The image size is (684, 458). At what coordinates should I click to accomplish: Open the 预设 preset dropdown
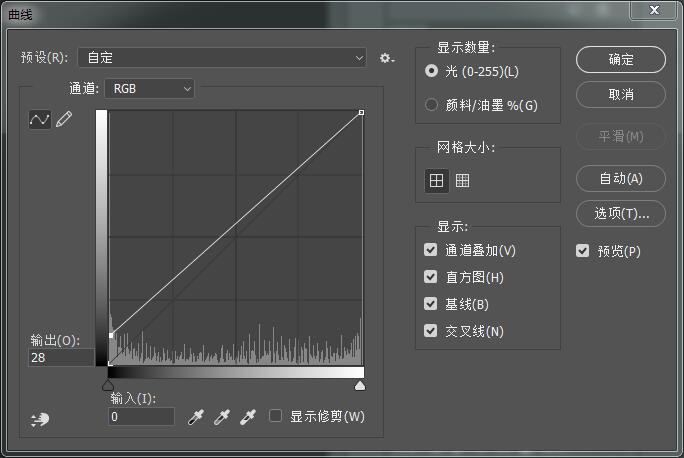[x=222, y=58]
